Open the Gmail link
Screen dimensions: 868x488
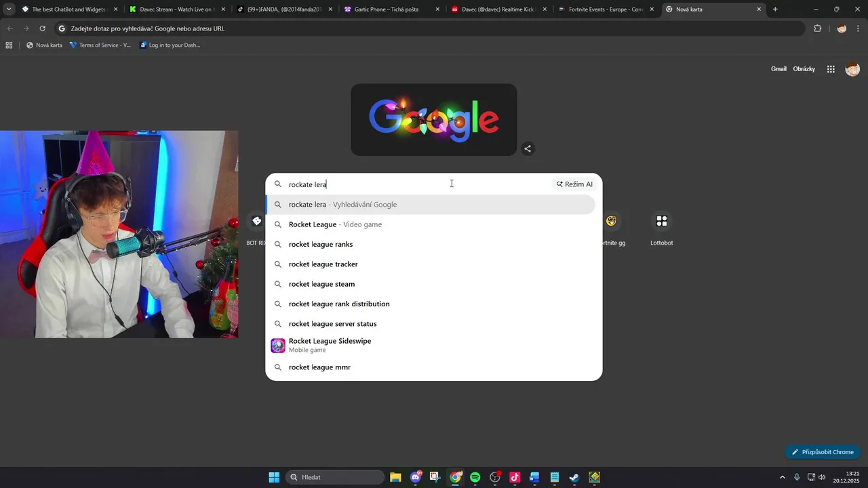(x=778, y=69)
